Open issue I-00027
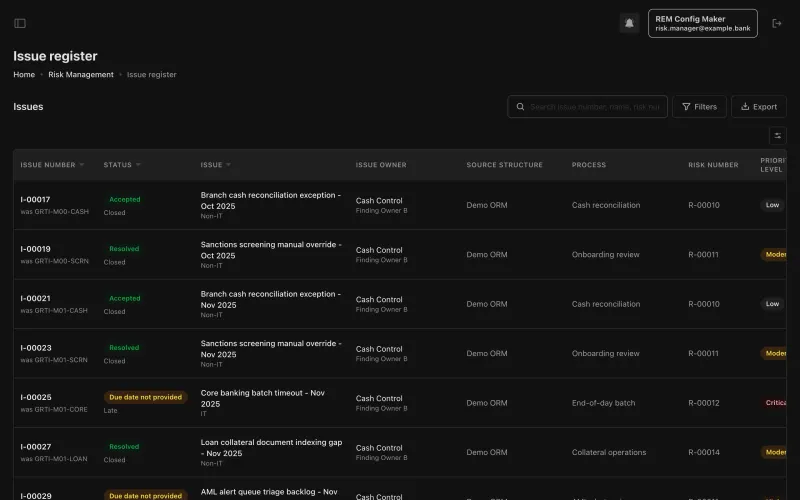The width and height of the screenshot is (800, 500). 36,447
